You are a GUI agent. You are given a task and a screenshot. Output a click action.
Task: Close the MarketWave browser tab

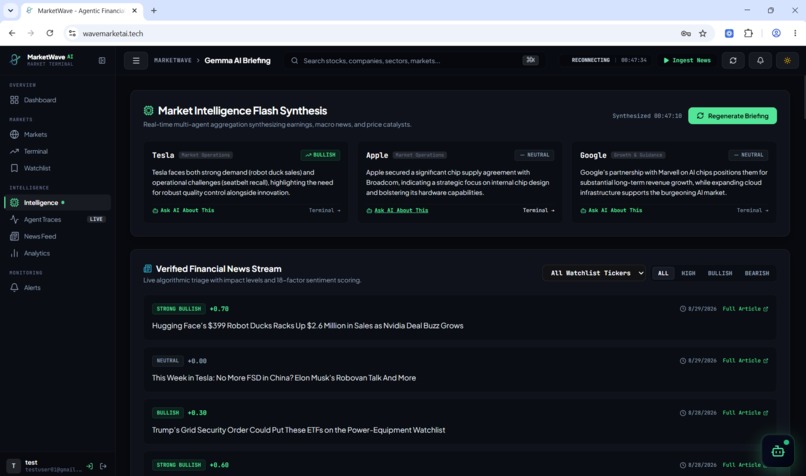(135, 10)
